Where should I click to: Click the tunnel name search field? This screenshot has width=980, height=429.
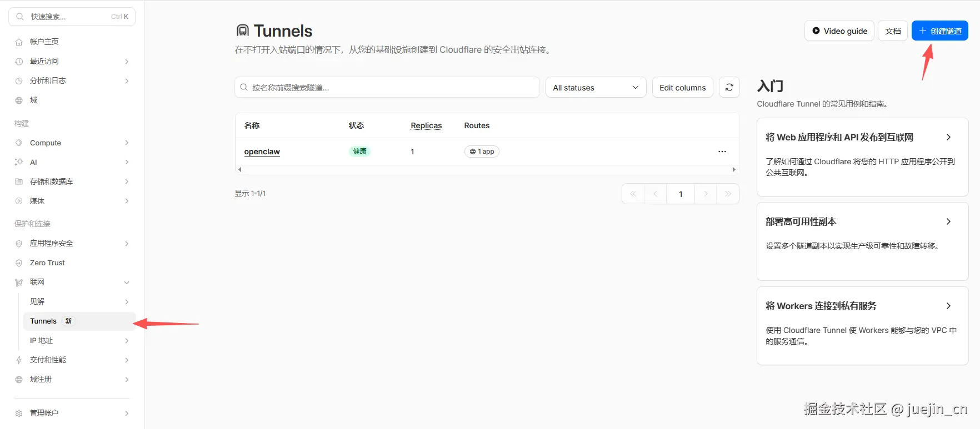click(387, 87)
